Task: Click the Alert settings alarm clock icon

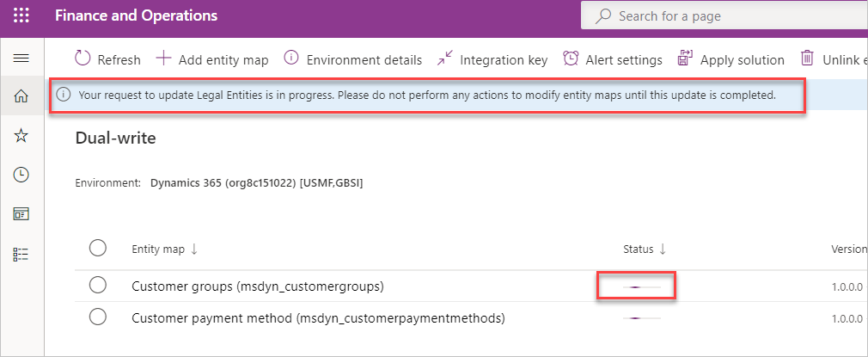Action: coord(571,58)
